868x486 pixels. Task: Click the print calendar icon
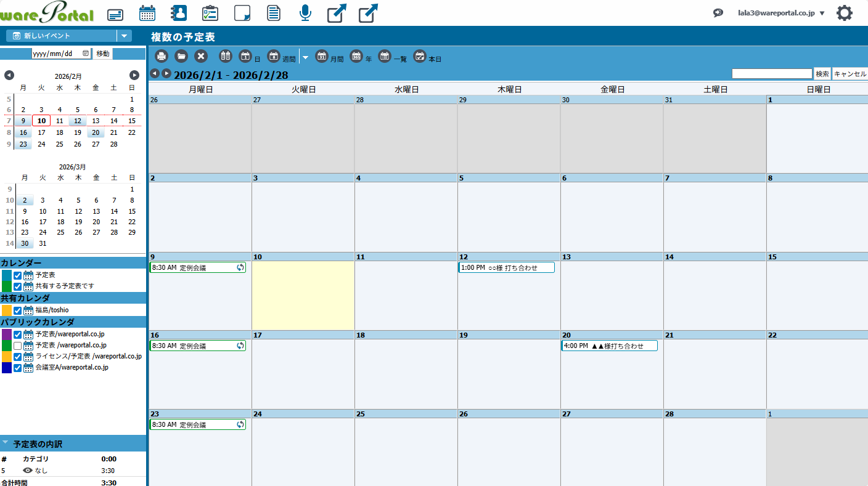pyautogui.click(x=162, y=56)
